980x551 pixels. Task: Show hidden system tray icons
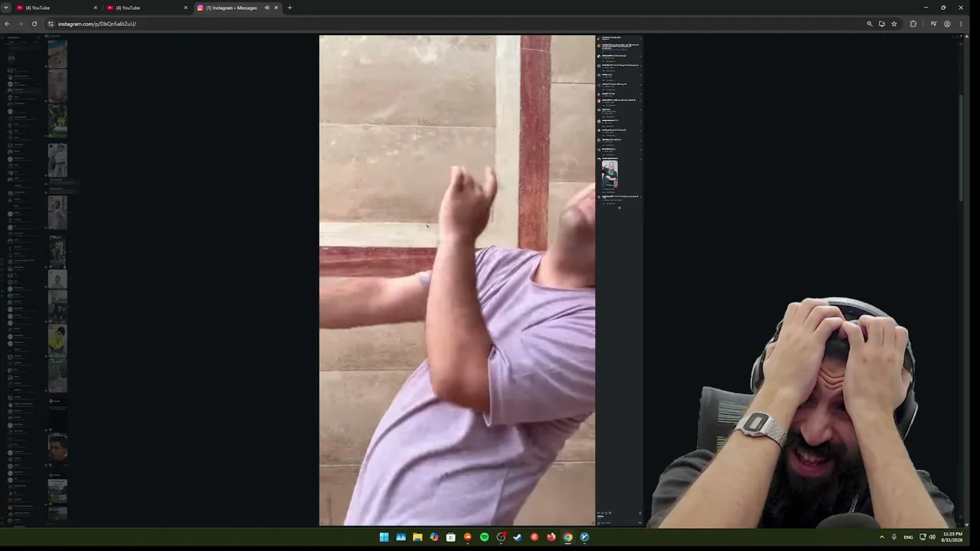[882, 537]
